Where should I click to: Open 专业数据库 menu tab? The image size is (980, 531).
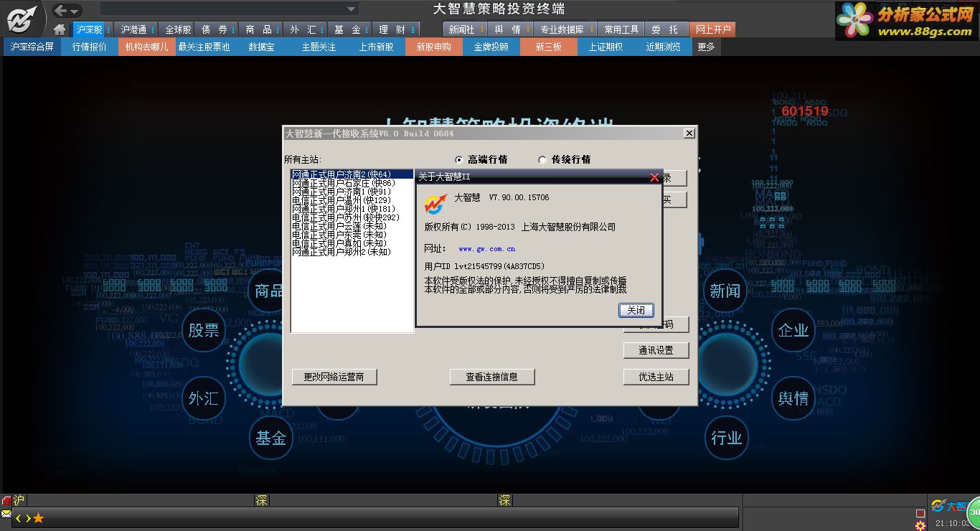click(565, 29)
